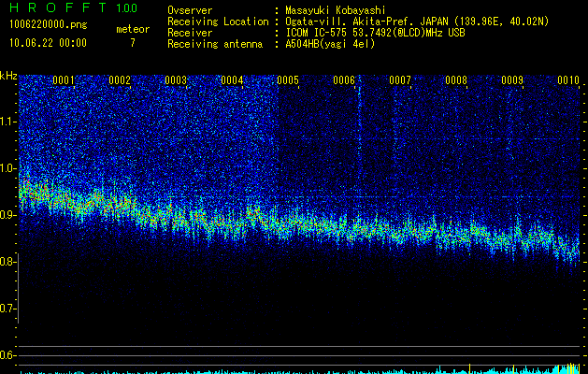Click time marker 0008
This screenshot has height=374, width=588.
click(456, 80)
